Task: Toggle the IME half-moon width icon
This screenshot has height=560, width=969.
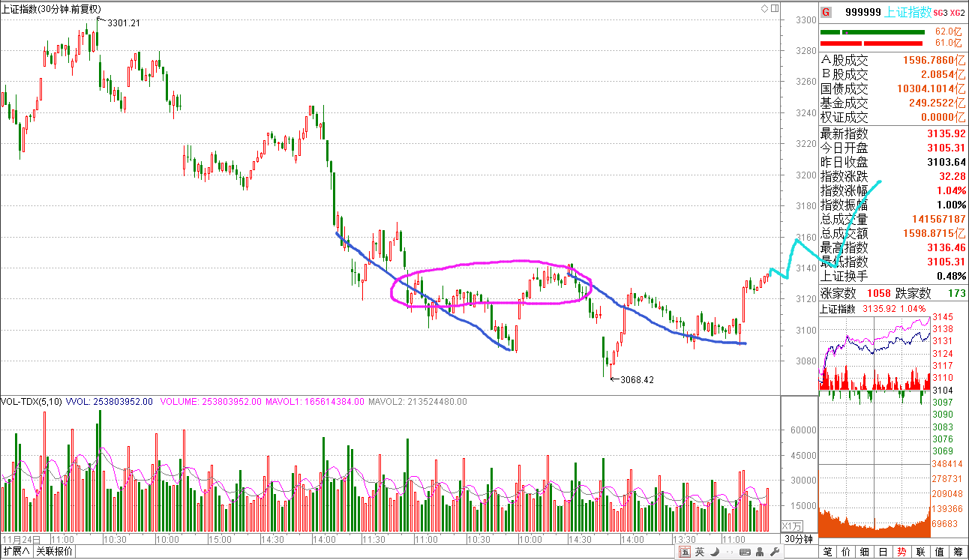Action: coord(714,553)
